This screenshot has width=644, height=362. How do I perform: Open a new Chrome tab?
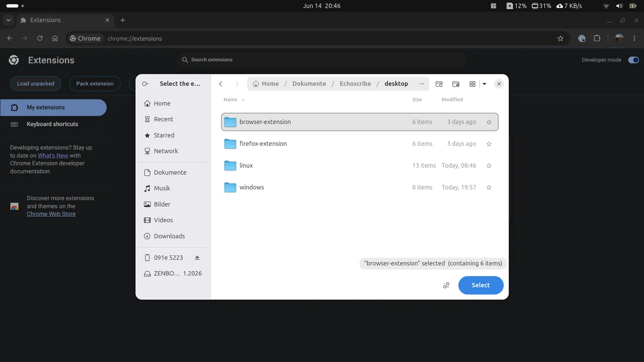pyautogui.click(x=123, y=20)
